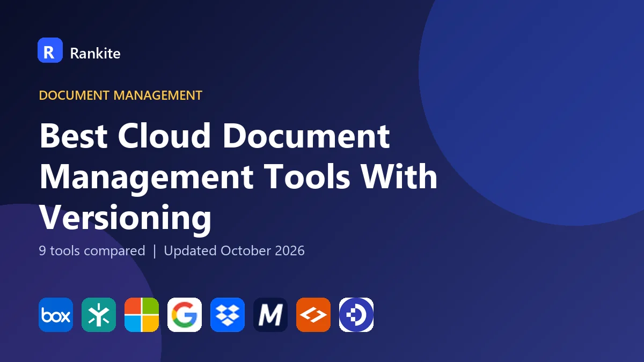Click the '9 tools compared' text
This screenshot has height=362, width=644.
click(92, 250)
